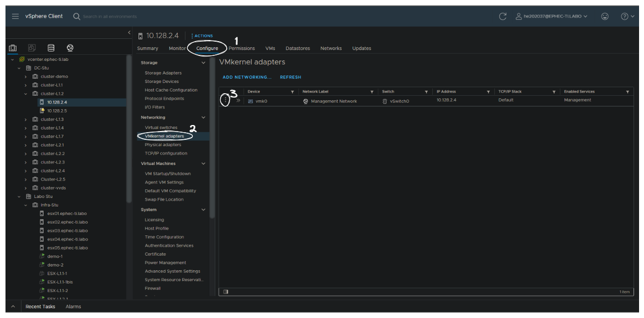The image size is (644, 318).
Task: Open the ACTIONS menu for the host
Action: 202,36
